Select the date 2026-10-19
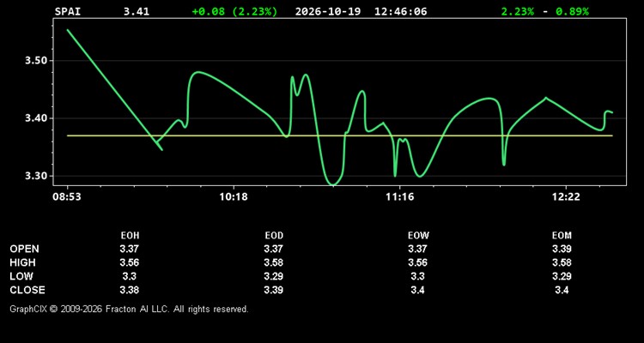 (328, 11)
